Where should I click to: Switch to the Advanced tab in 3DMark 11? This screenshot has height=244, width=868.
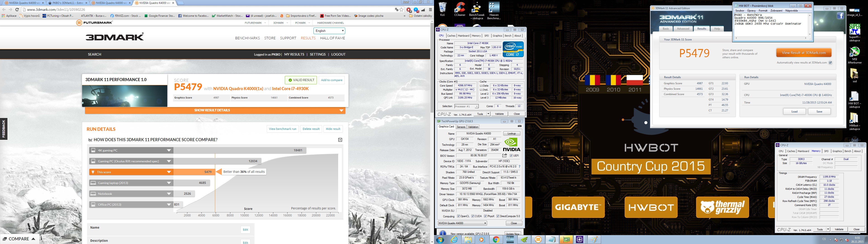683,29
